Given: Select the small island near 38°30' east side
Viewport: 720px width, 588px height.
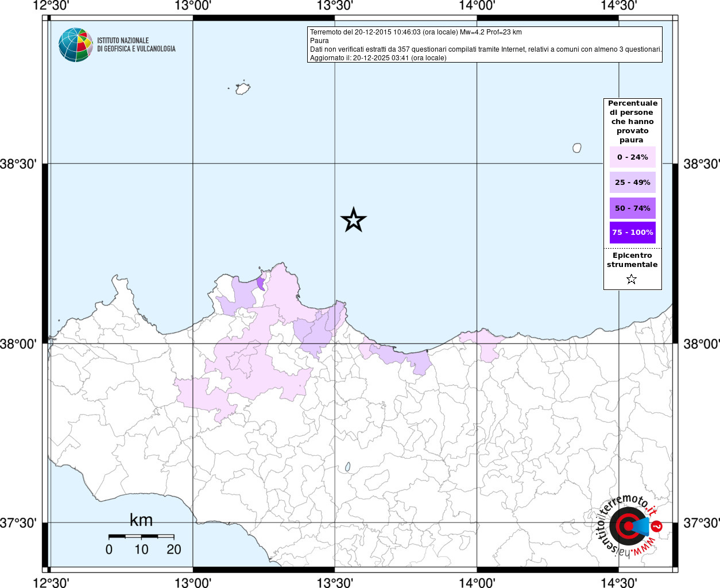Looking at the screenshot, I should (x=577, y=148).
